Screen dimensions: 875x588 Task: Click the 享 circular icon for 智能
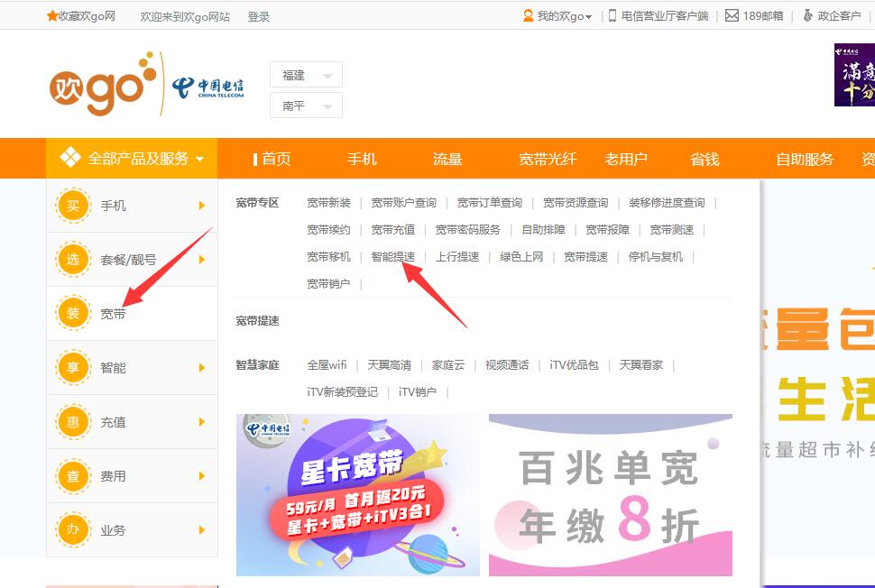[73, 368]
